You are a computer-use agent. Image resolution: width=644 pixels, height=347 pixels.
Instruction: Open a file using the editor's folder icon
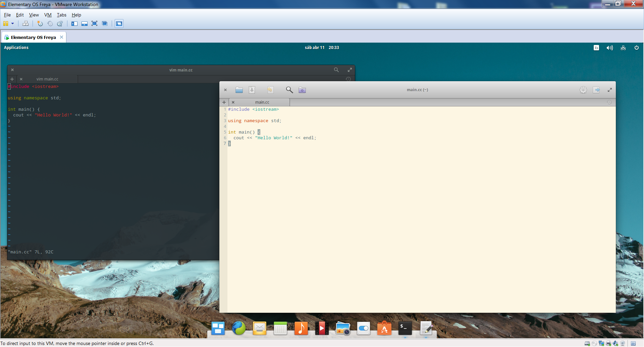pyautogui.click(x=239, y=90)
